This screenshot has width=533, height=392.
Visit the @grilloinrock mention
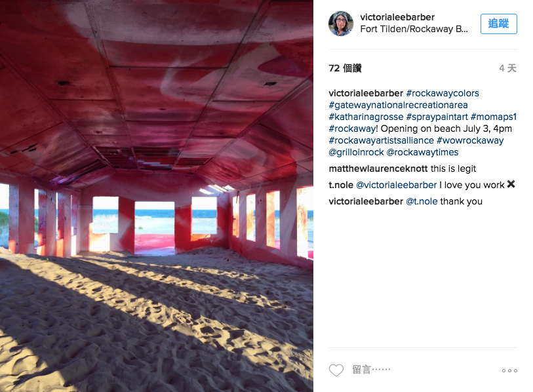(356, 152)
